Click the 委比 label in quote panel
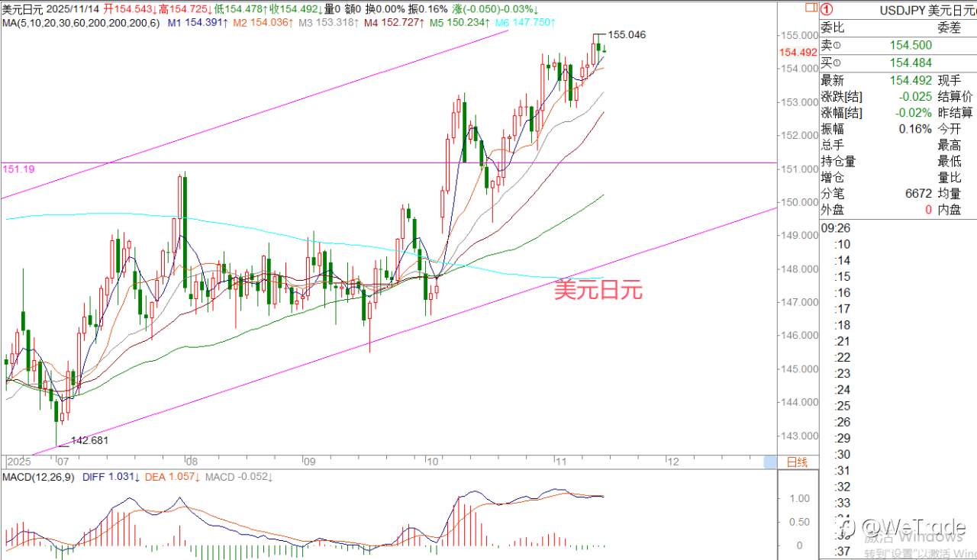This screenshot has width=977, height=560. pyautogui.click(x=834, y=27)
